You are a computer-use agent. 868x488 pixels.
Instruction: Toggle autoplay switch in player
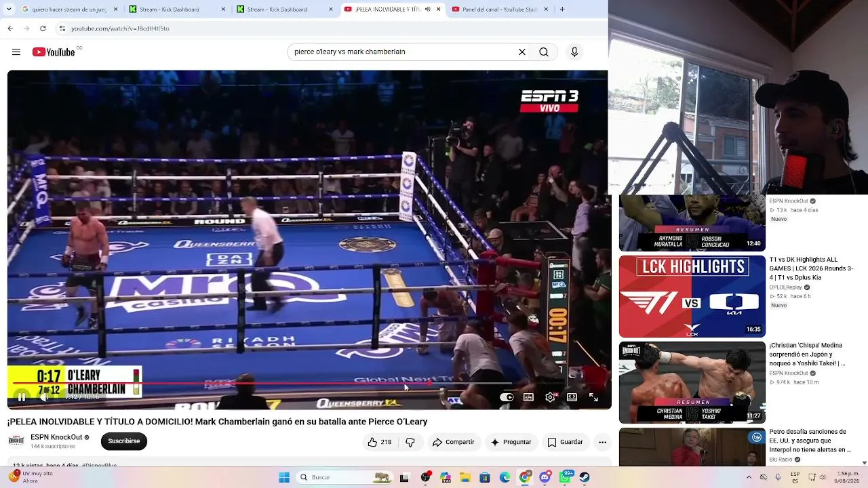point(507,397)
